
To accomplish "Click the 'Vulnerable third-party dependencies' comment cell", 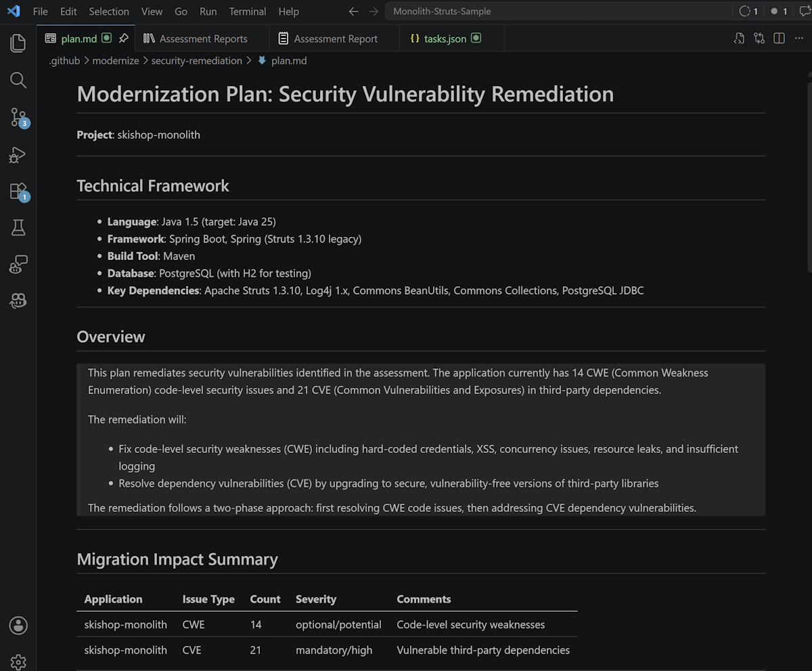I will pyautogui.click(x=483, y=650).
